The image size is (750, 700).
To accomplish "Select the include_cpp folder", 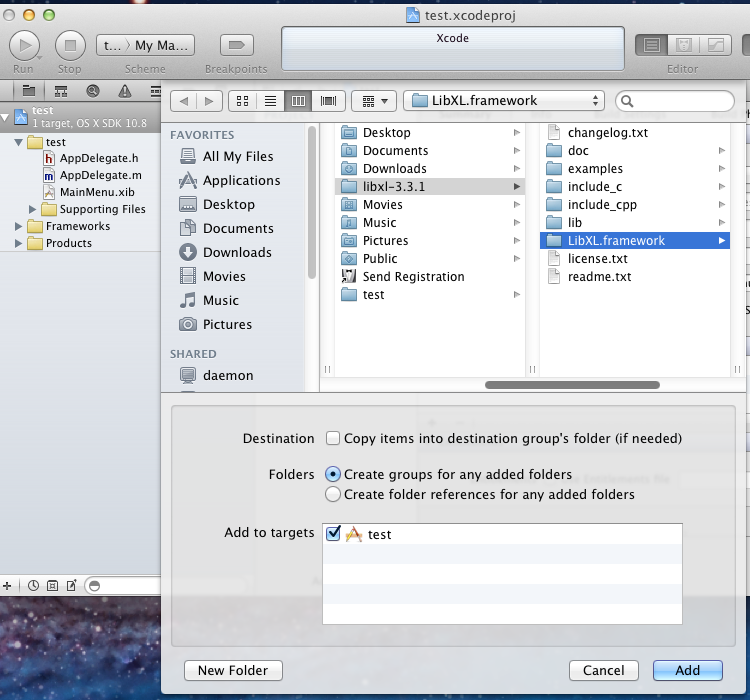I will point(635,205).
